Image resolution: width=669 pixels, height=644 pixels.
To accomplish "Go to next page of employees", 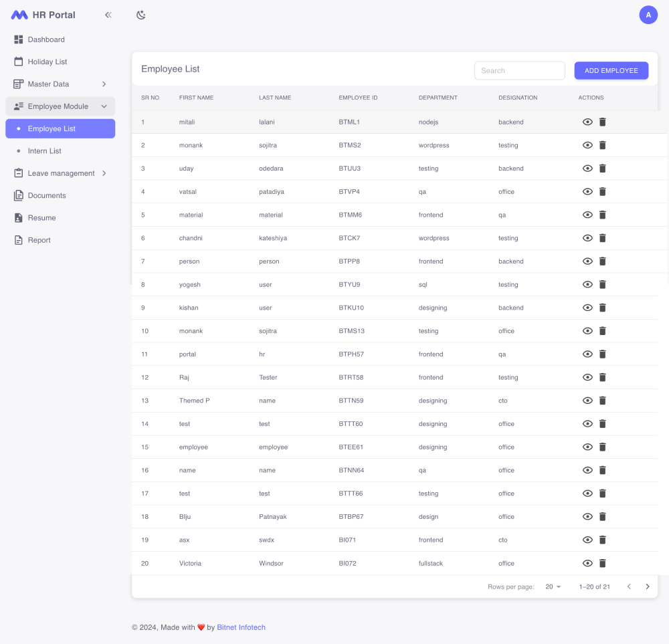I will tap(647, 586).
